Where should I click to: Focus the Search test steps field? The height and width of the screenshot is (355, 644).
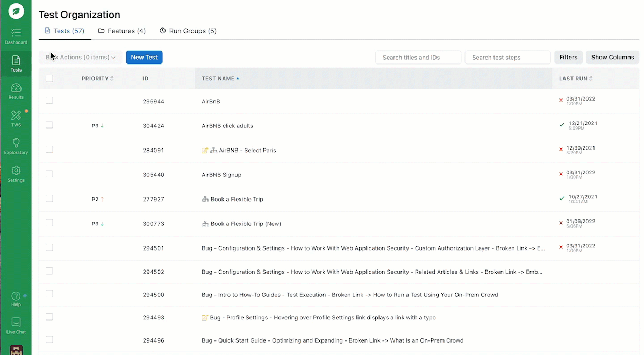507,58
